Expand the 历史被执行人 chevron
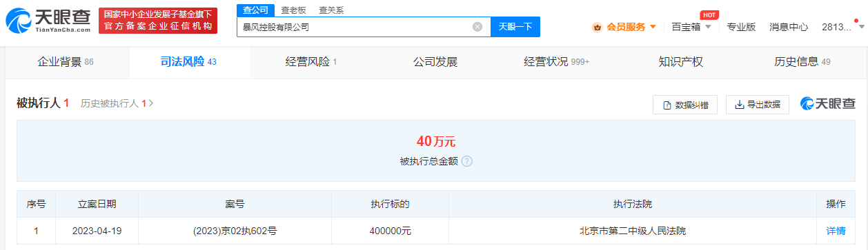The height and width of the screenshot is (250, 868). tap(151, 103)
